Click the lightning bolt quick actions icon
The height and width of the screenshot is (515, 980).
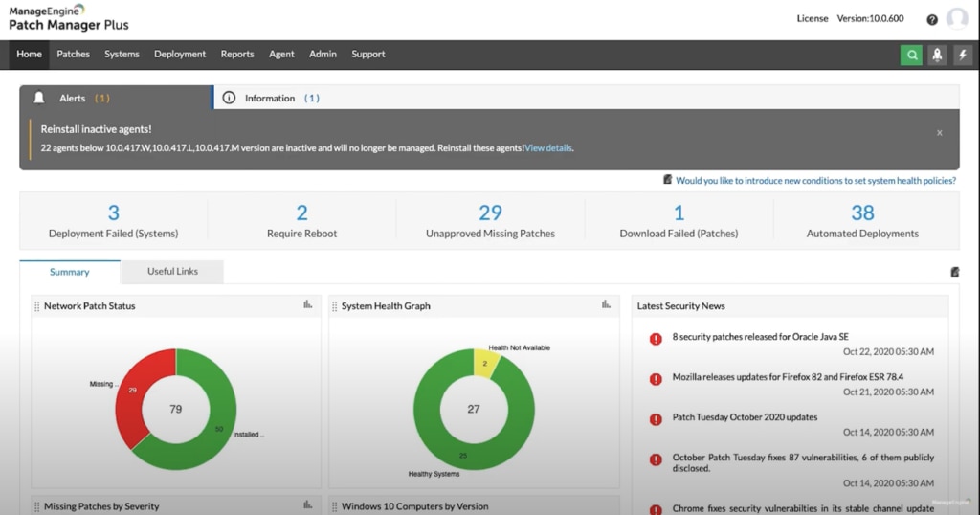click(x=963, y=55)
